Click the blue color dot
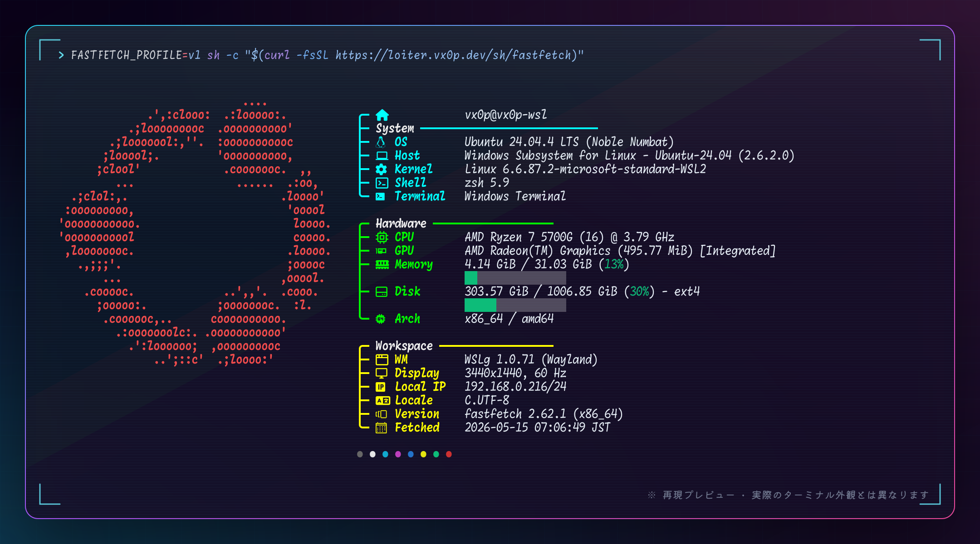Image resolution: width=980 pixels, height=544 pixels. (411, 454)
